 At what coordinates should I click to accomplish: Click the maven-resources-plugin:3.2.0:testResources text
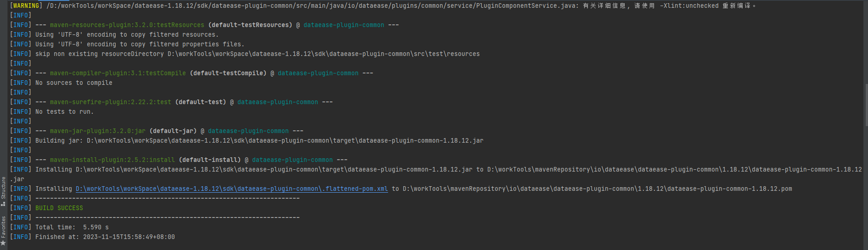coord(127,25)
